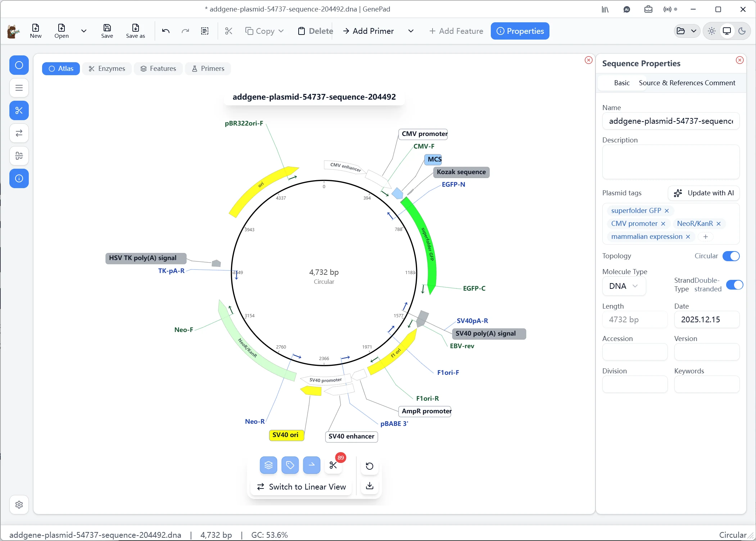Remove the superfolder GFP tag
This screenshot has height=541, width=756.
coord(667,211)
